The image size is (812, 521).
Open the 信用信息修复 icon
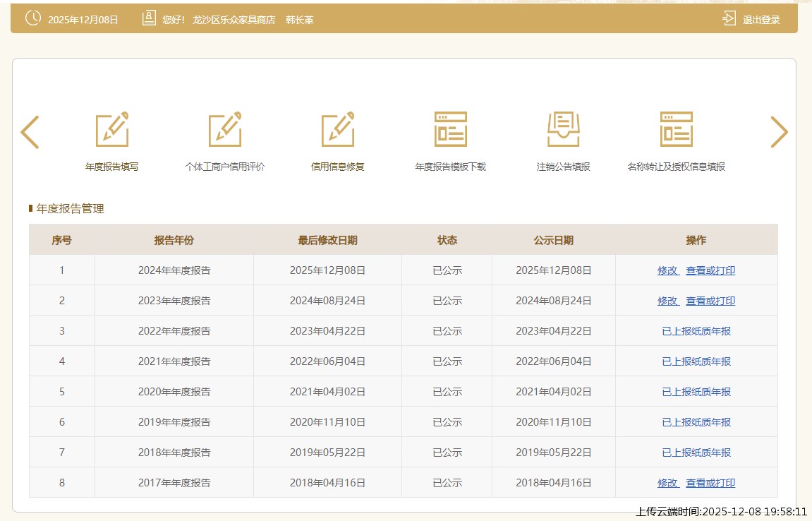pos(338,130)
